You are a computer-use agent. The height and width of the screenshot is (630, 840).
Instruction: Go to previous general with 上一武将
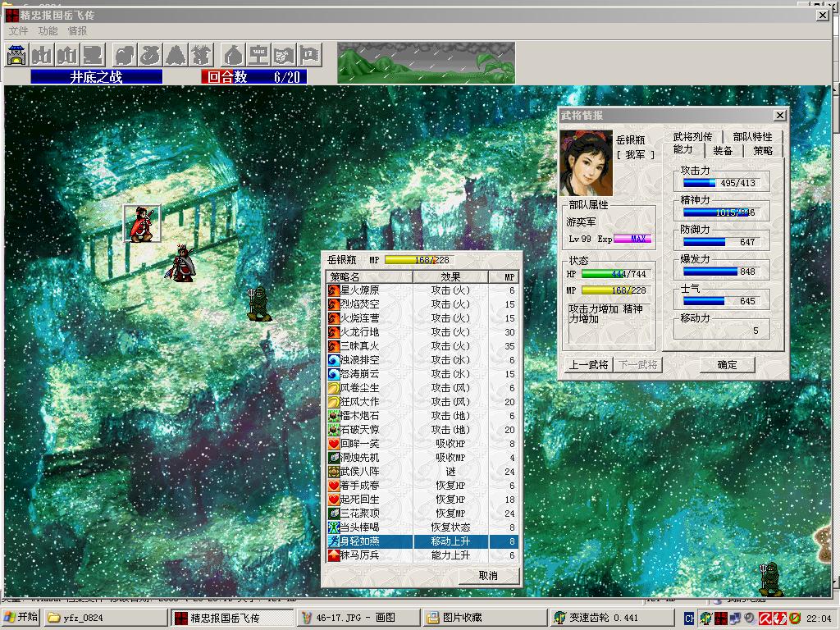coord(589,365)
